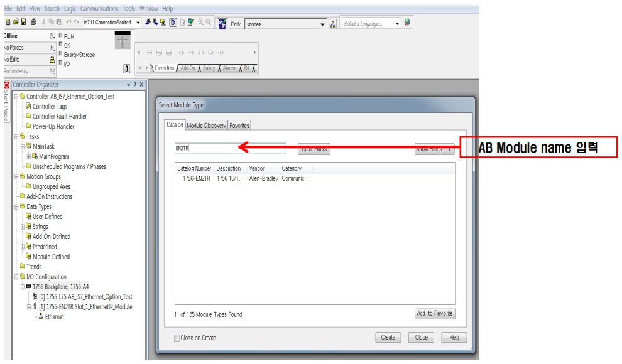Select the Cut toolbar icon
Screen dimensions: 622x364
[x=42, y=21]
